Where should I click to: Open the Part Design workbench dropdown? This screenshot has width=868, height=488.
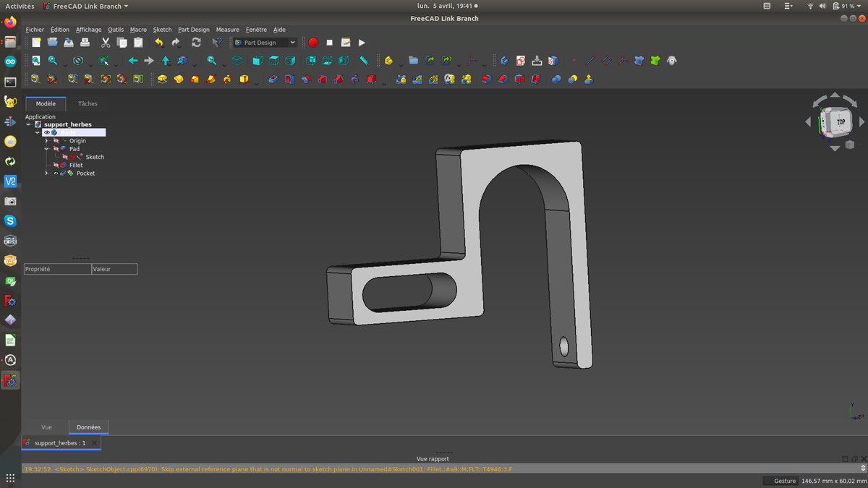tap(265, 43)
